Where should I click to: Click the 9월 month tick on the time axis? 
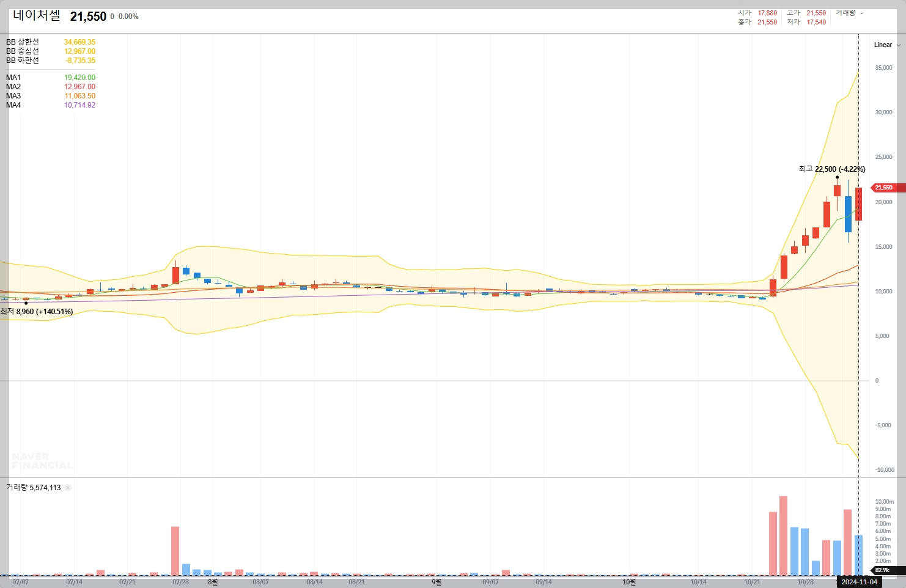[436, 582]
